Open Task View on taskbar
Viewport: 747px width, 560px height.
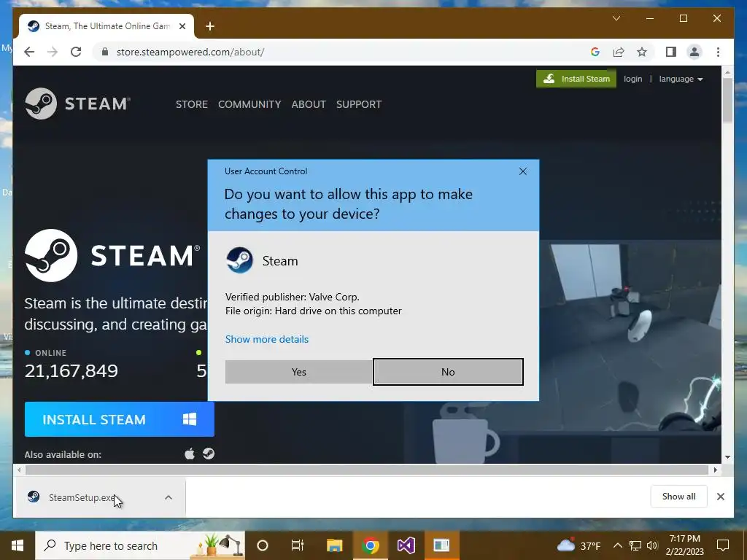coord(298,545)
